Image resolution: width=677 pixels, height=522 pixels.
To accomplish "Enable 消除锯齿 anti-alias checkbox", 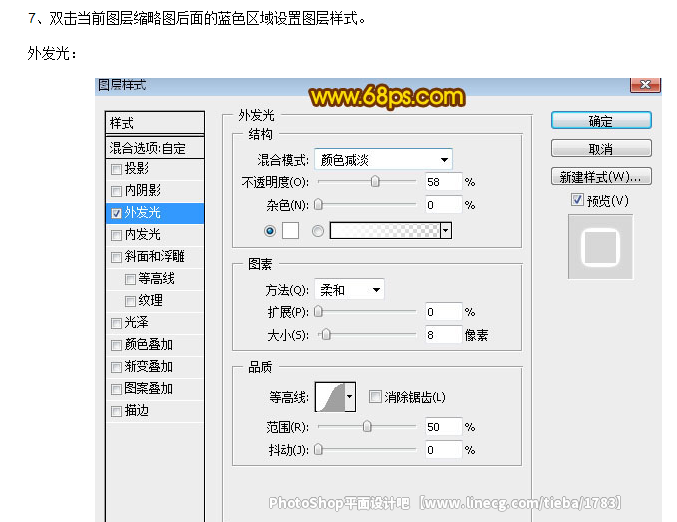I will tap(375, 397).
